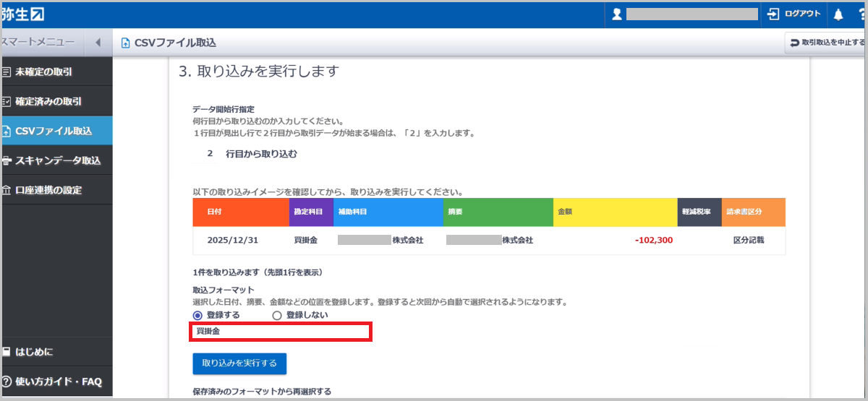Open 口座連携の設定 menu
The width and height of the screenshot is (868, 401).
tap(56, 190)
